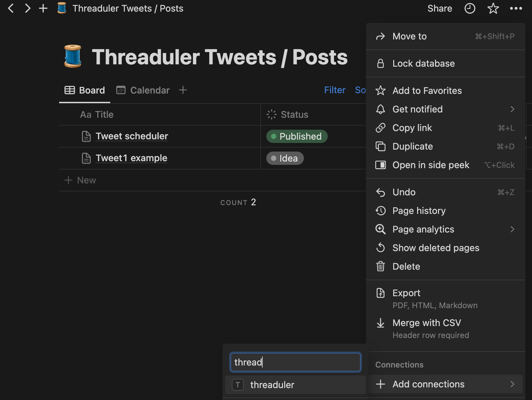The image size is (532, 400).
Task: Click the Published status tag
Action: pos(297,136)
